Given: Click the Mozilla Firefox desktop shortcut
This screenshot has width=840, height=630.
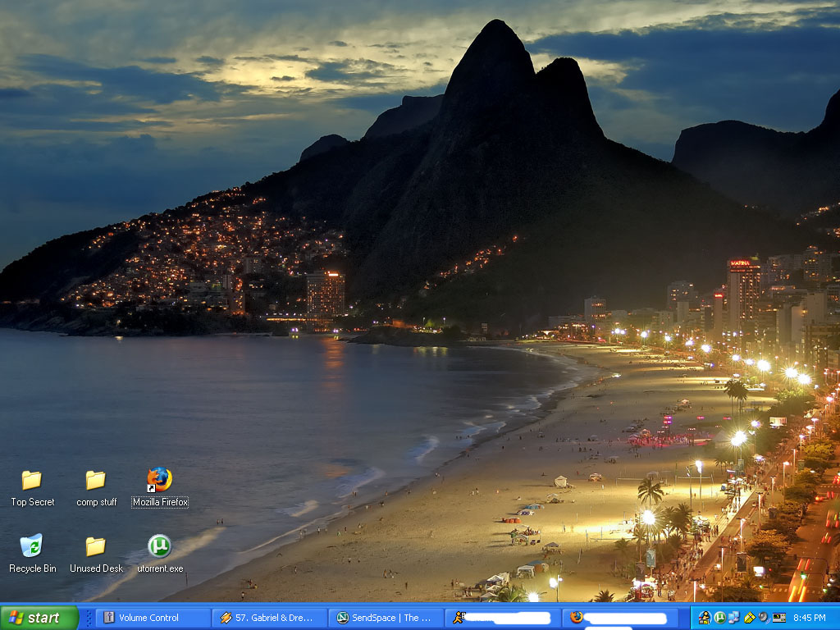Looking at the screenshot, I should [159, 480].
